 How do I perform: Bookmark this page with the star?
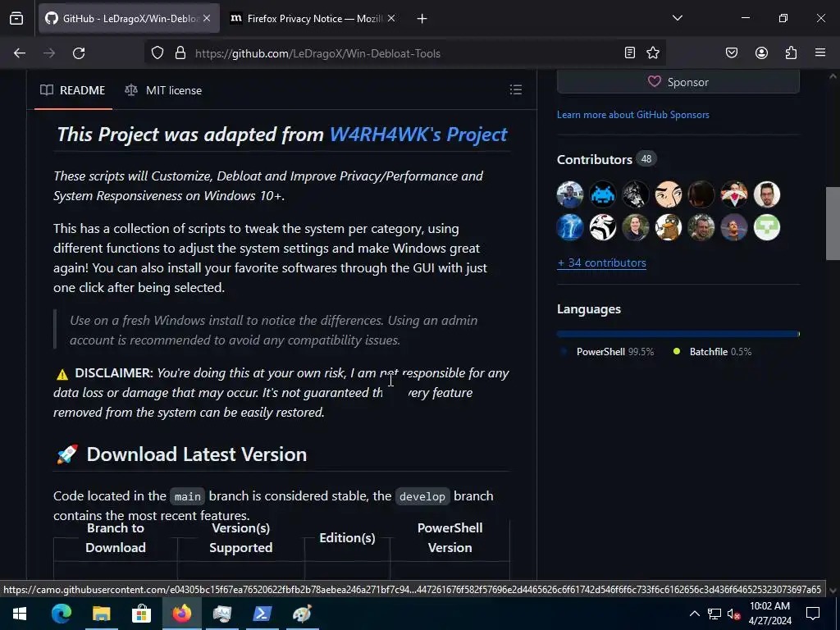(x=652, y=52)
